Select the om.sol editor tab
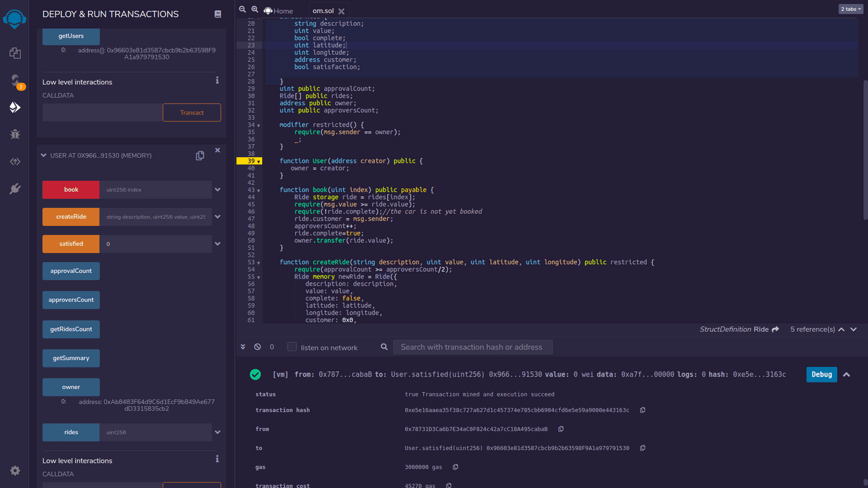Screen dimensions: 868x488 click(x=323, y=11)
